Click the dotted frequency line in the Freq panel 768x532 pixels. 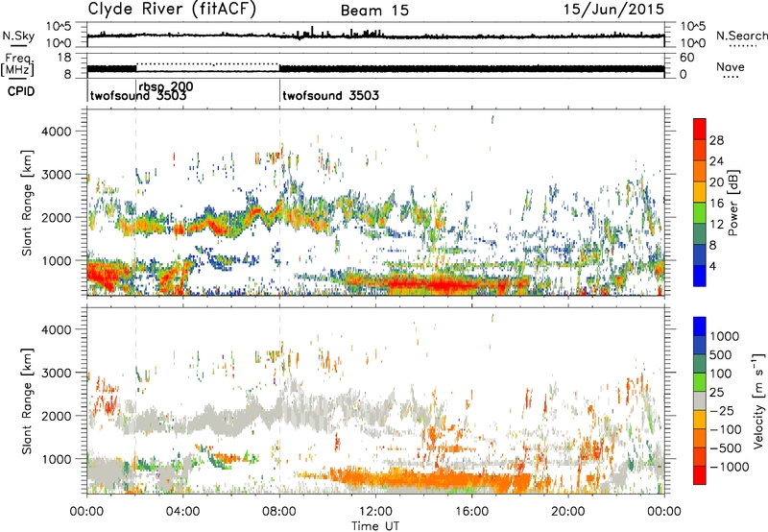(207, 63)
